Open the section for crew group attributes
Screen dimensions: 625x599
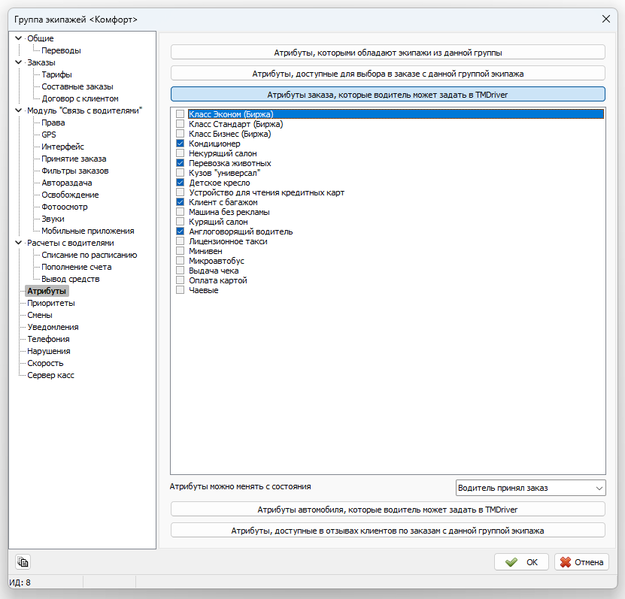coord(388,52)
